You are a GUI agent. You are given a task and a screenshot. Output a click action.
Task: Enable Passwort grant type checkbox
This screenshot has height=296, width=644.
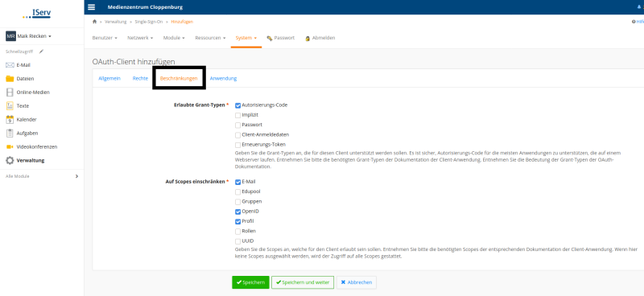pyautogui.click(x=237, y=125)
